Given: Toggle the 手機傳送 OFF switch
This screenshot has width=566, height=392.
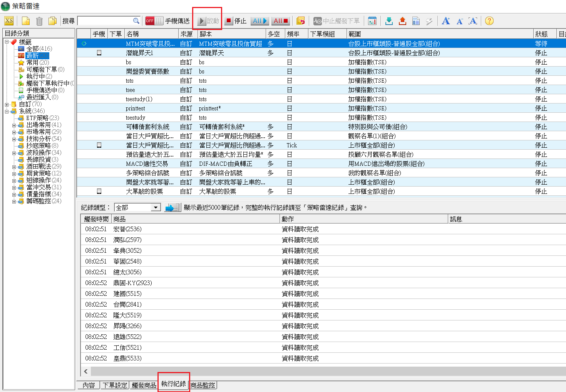Looking at the screenshot, I should point(154,21).
